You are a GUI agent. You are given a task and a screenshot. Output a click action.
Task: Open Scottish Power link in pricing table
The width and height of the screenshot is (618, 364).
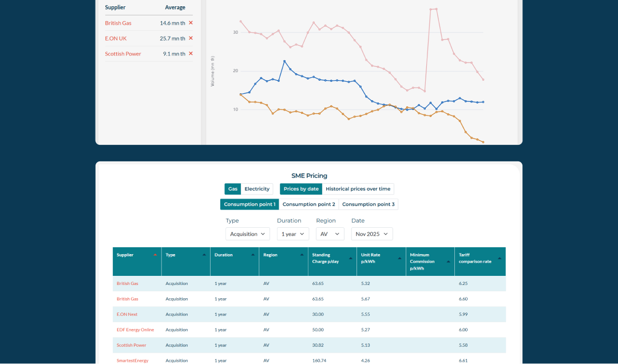(x=131, y=345)
